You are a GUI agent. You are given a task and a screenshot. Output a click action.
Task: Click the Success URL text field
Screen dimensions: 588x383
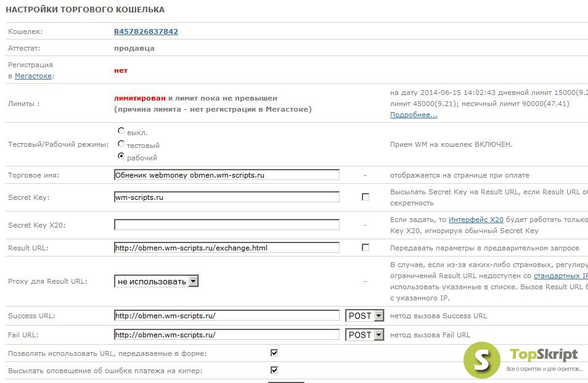point(227,316)
